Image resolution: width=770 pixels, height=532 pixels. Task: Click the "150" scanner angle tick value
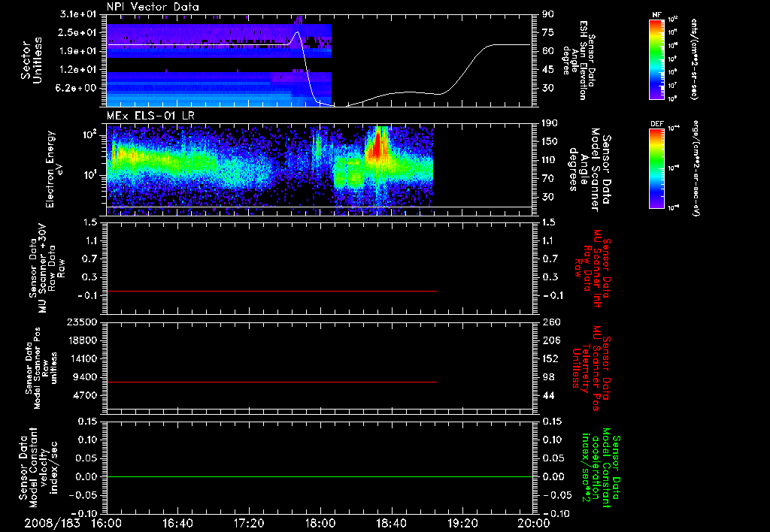pyautogui.click(x=550, y=142)
